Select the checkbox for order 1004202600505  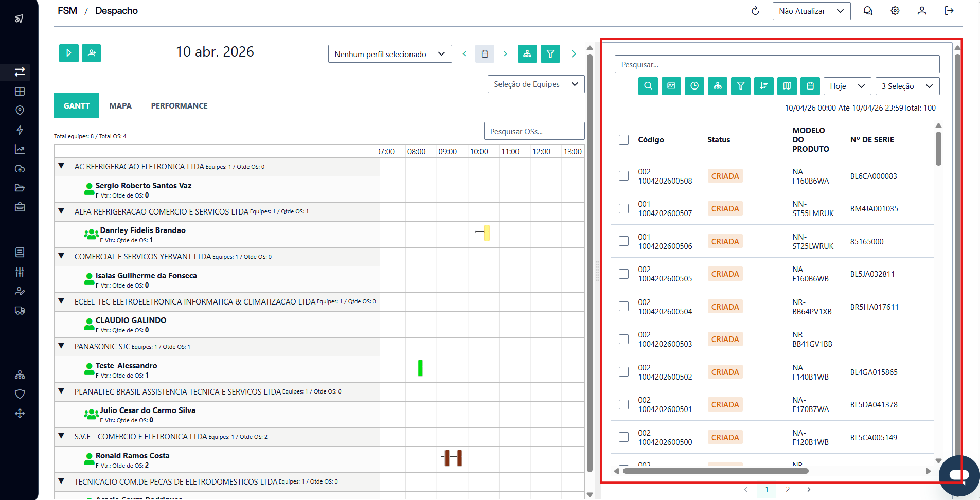(623, 274)
